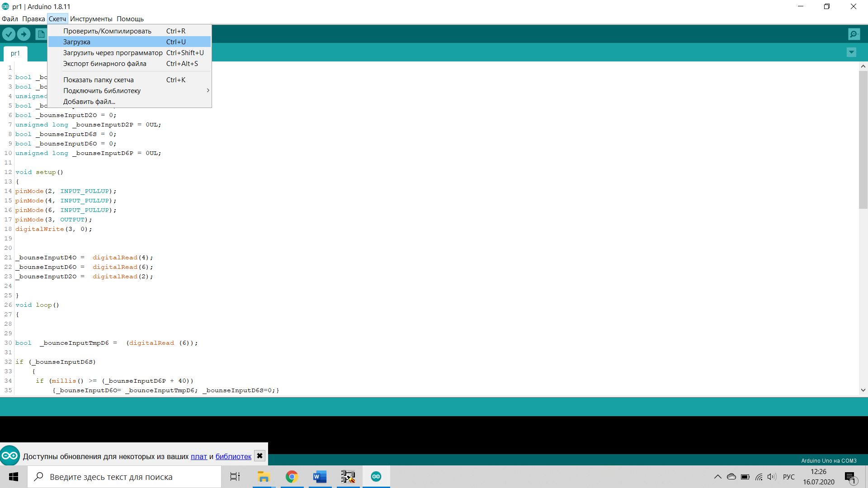
Task: Open Word from the taskbar
Action: pyautogui.click(x=320, y=477)
